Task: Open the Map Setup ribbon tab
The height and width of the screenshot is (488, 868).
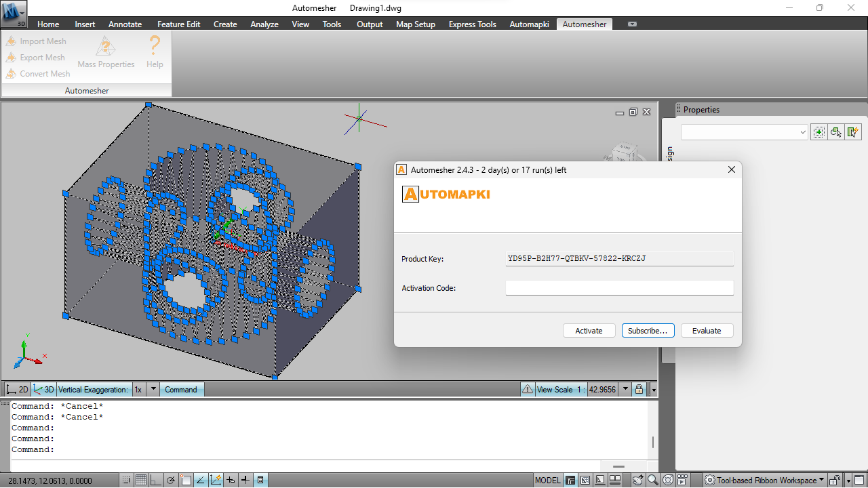Action: (416, 24)
